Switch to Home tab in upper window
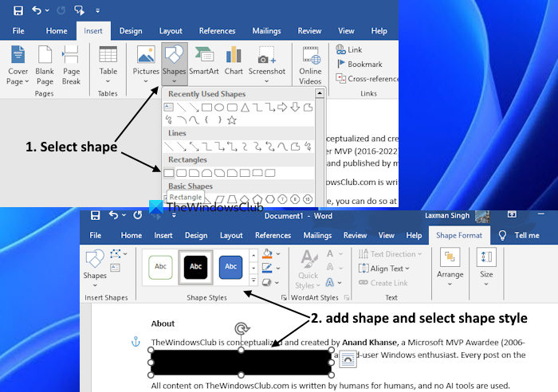Viewport: 558px width, 392px height. (57, 31)
